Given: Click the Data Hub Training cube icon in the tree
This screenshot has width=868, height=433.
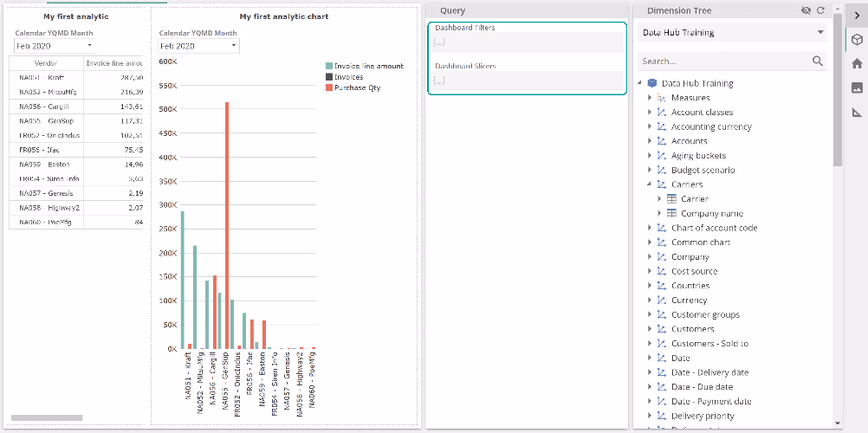Looking at the screenshot, I should [652, 83].
